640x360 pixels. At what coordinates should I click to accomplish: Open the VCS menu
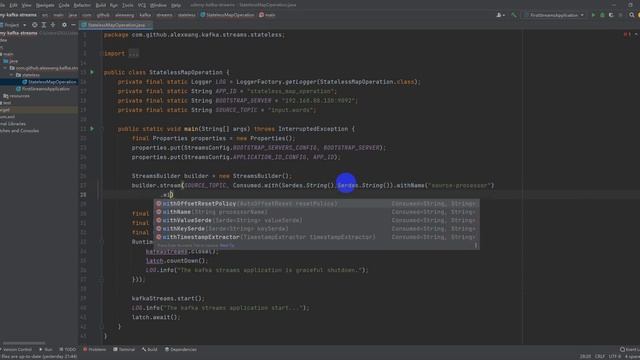pos(142,5)
